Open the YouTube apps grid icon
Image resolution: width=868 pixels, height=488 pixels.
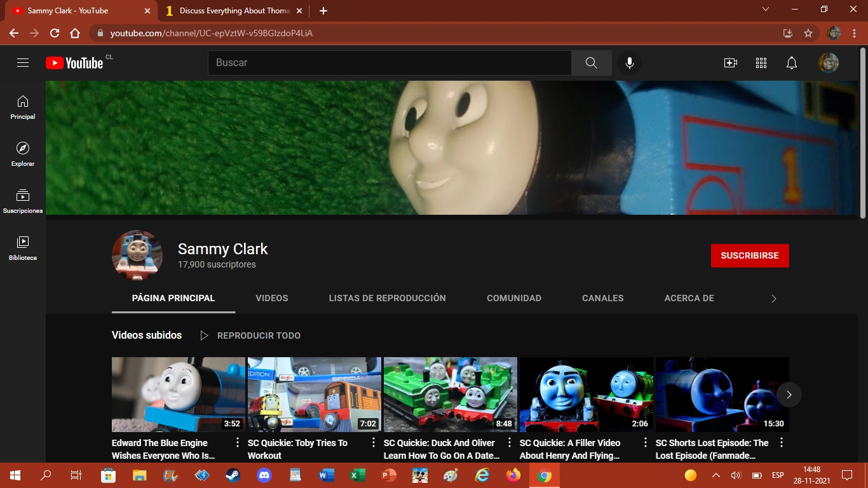(761, 62)
